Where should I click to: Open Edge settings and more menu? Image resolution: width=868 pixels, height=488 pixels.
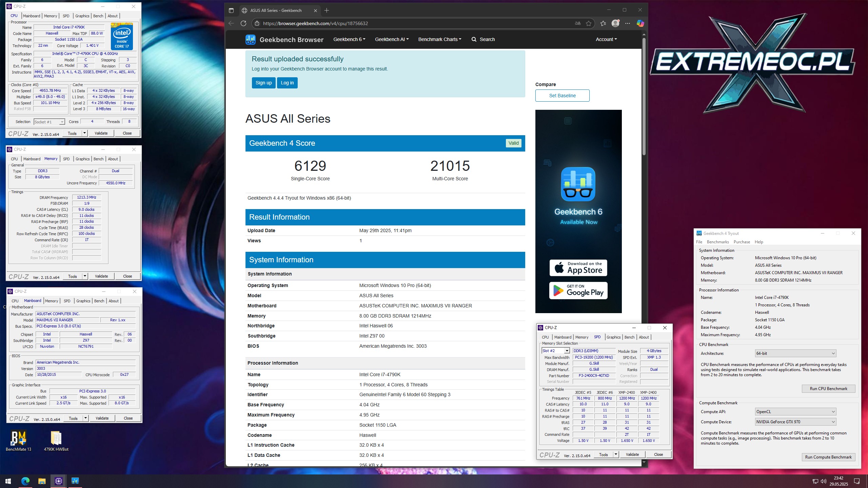[628, 23]
